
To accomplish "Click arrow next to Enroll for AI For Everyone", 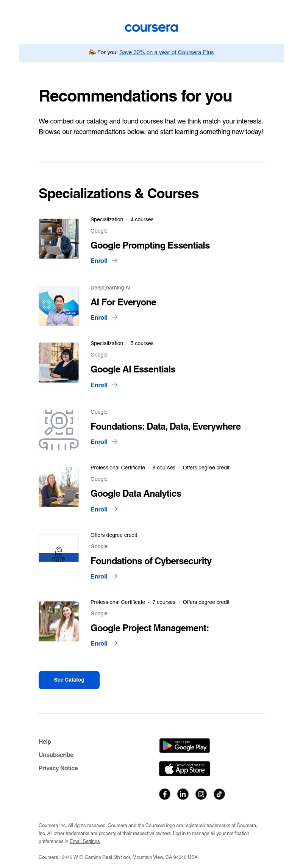I will (x=115, y=317).
